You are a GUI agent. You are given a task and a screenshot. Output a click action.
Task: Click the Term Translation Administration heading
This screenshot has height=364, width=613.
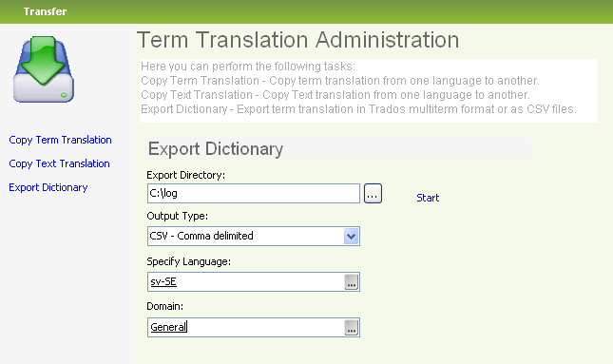coord(297,40)
